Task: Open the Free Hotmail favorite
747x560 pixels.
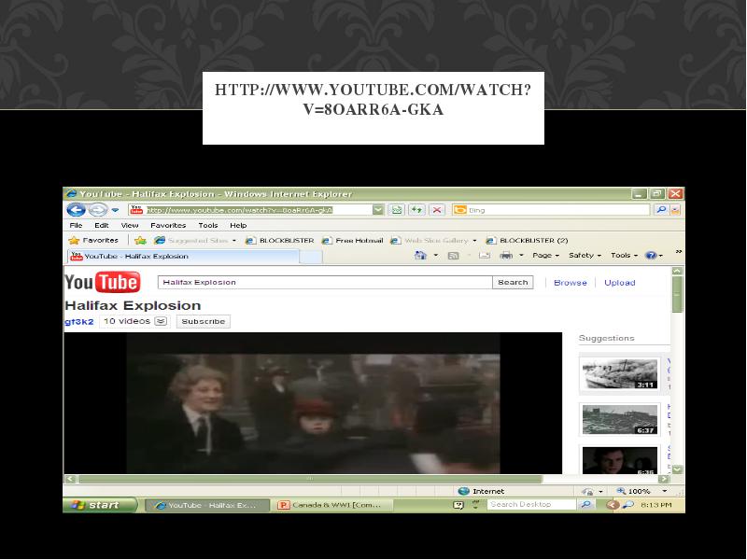Action: pos(353,241)
